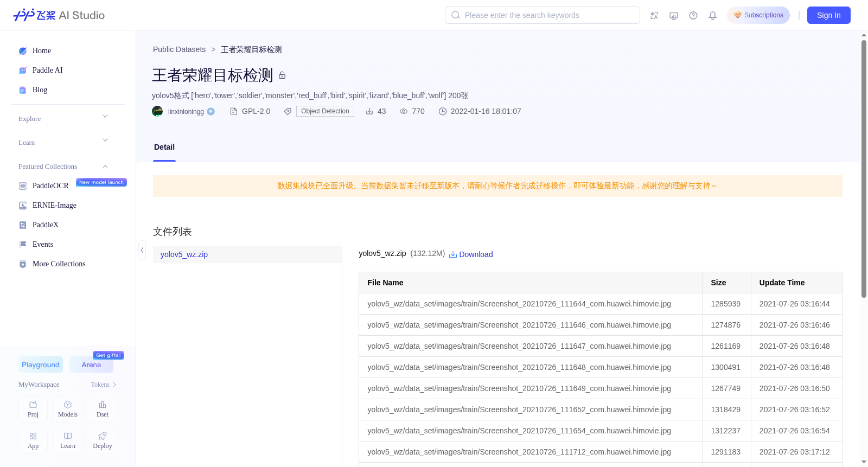
Task: Open the Deploy workspace tile
Action: 103,441
